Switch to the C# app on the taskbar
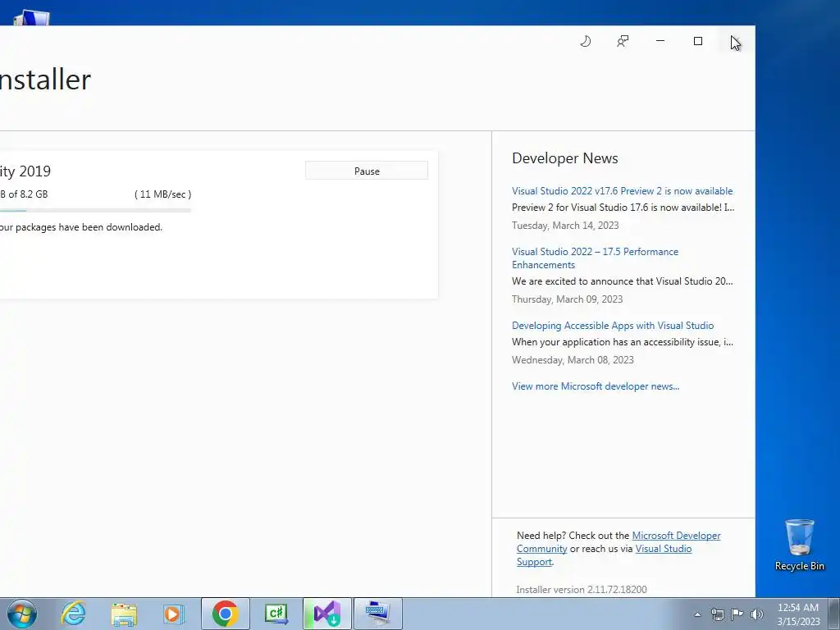The height and width of the screenshot is (630, 840). [x=276, y=614]
